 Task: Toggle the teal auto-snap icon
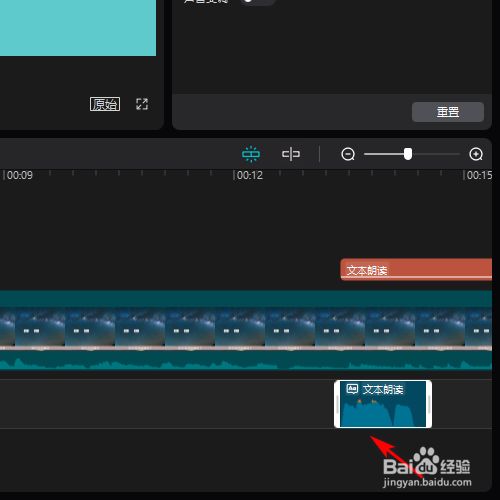point(251,154)
